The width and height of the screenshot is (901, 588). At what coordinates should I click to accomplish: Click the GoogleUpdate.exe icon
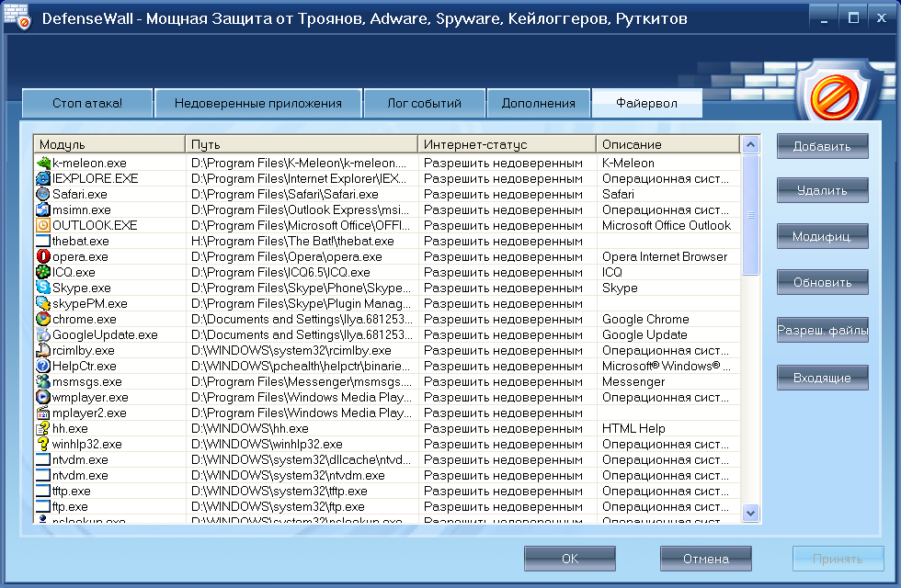43,334
